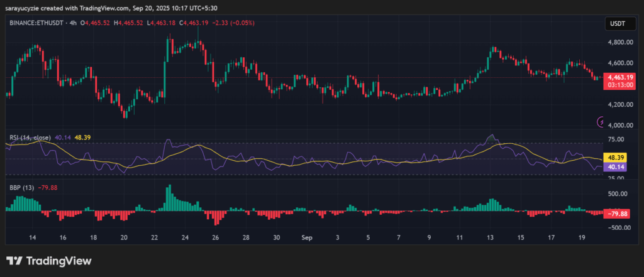This screenshot has width=644, height=277.
Task: Click the date 11 on the time axis
Action: pos(459,237)
